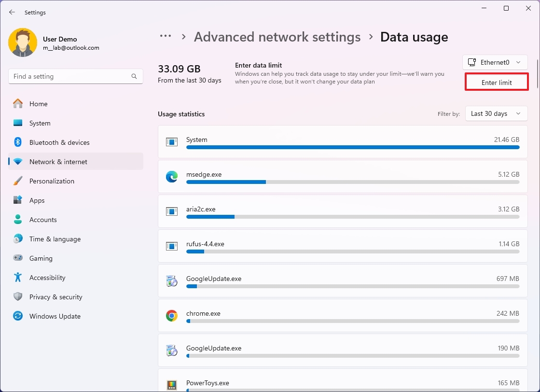Click the Accessibility figure icon
Screen dimensions: 540x392
coord(17,277)
